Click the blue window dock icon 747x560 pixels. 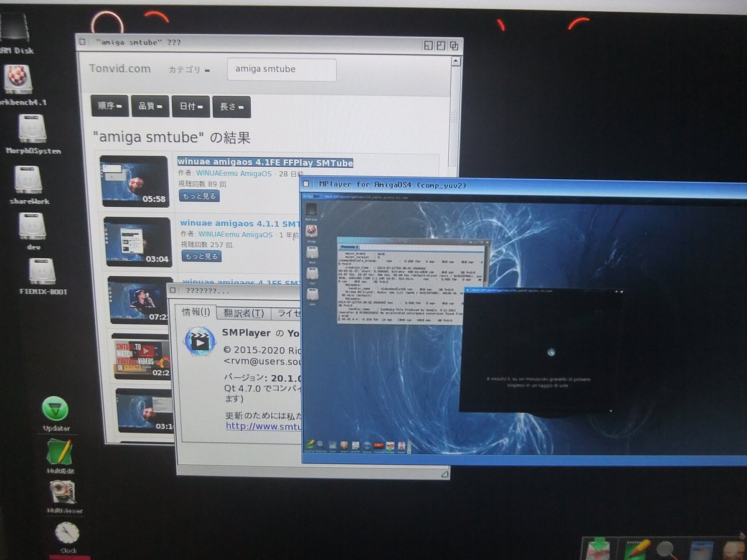pos(702,551)
